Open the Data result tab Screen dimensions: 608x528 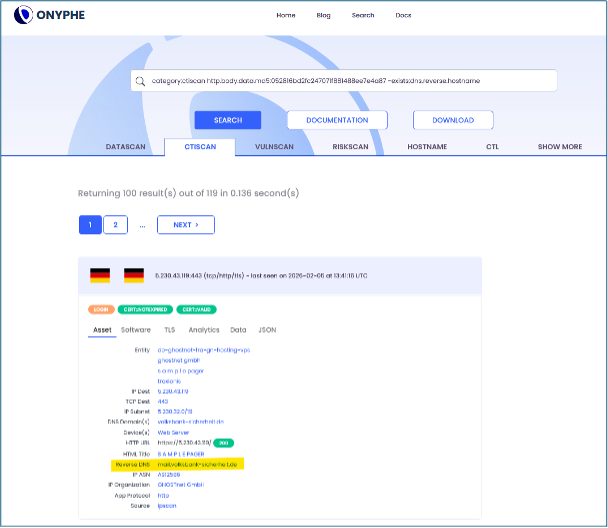point(238,330)
